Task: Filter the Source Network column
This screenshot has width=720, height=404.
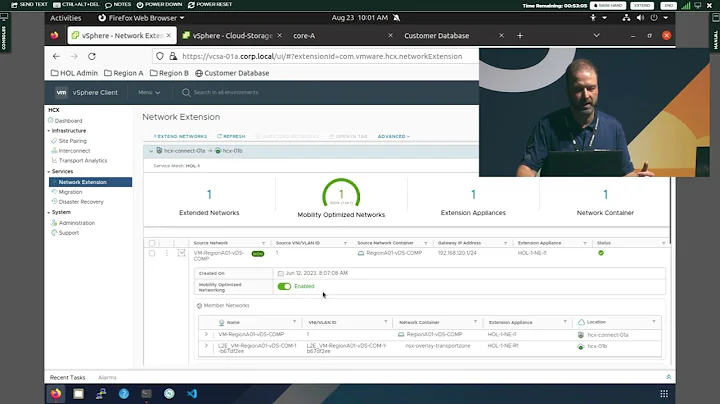Action: point(264,243)
